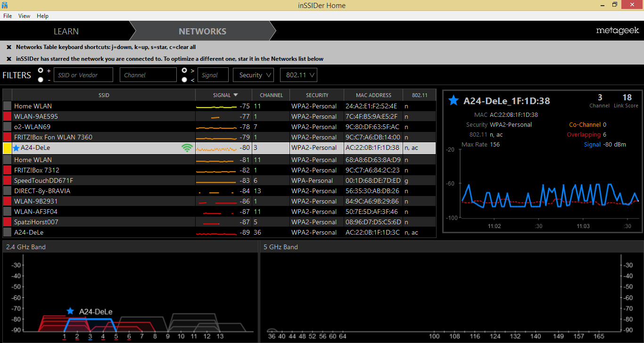The height and width of the screenshot is (343, 644).
Task: Click the Overlapping label in details panel
Action: (584, 135)
